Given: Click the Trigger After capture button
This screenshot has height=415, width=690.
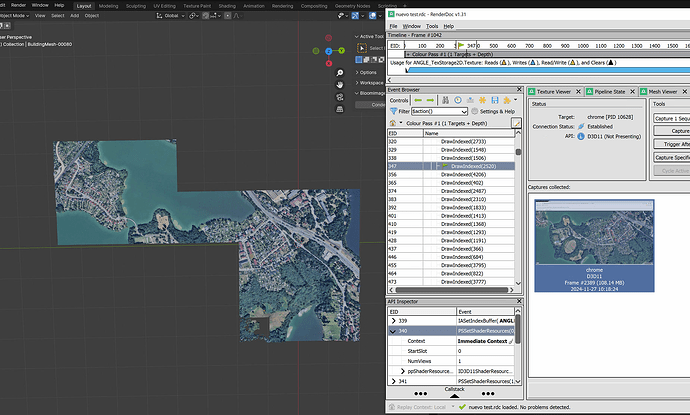Looking at the screenshot, I should click(672, 144).
